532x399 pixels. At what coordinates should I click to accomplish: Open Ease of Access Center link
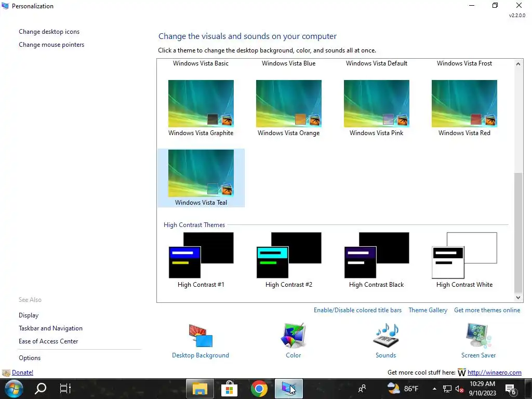coord(48,341)
